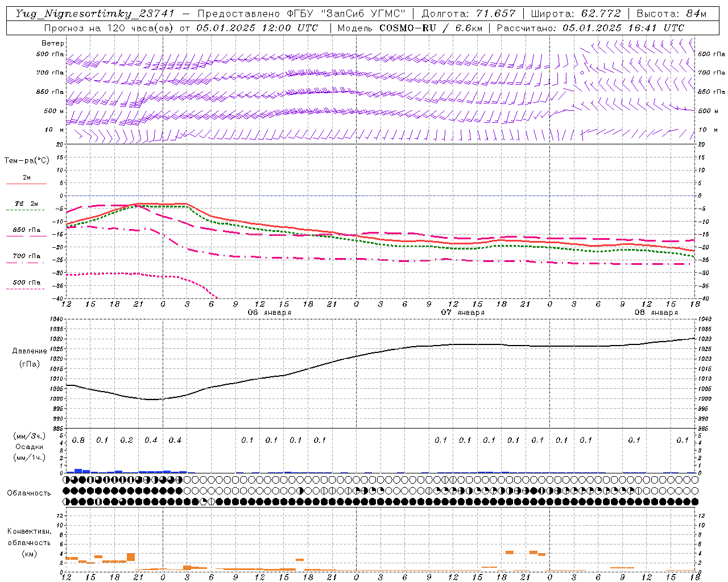Select the Td 2м legend entry
The height and width of the screenshot is (582, 728).
(x=27, y=203)
